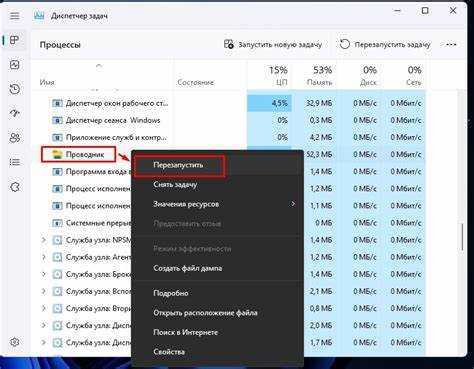
Task: Expand the Служба узла: Агент row
Action: (x=44, y=257)
